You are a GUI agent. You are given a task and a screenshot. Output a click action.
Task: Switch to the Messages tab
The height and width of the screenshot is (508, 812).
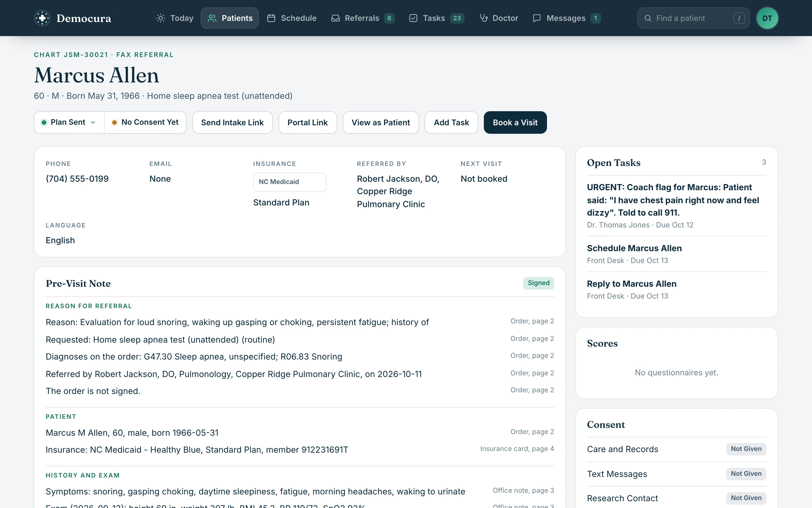tap(567, 18)
